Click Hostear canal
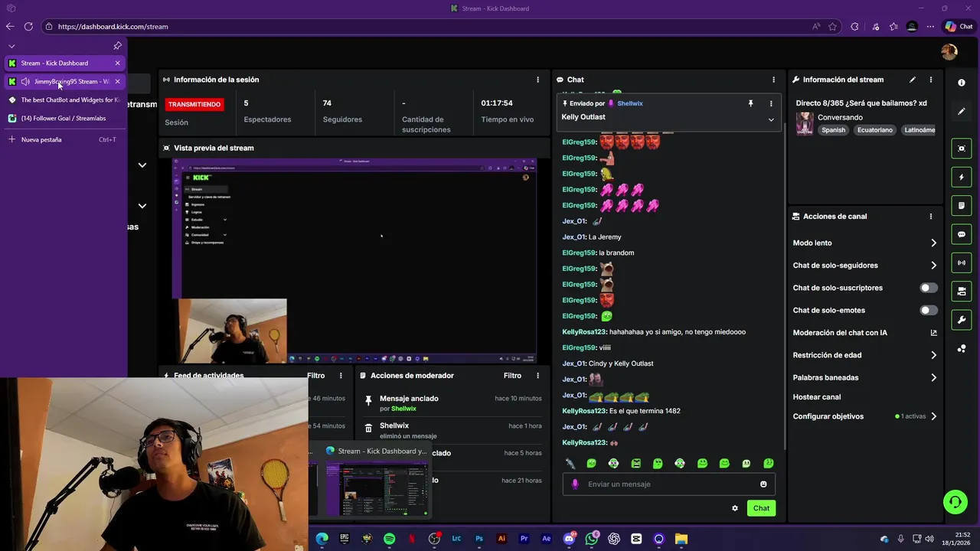This screenshot has height=551, width=980. coord(817,397)
